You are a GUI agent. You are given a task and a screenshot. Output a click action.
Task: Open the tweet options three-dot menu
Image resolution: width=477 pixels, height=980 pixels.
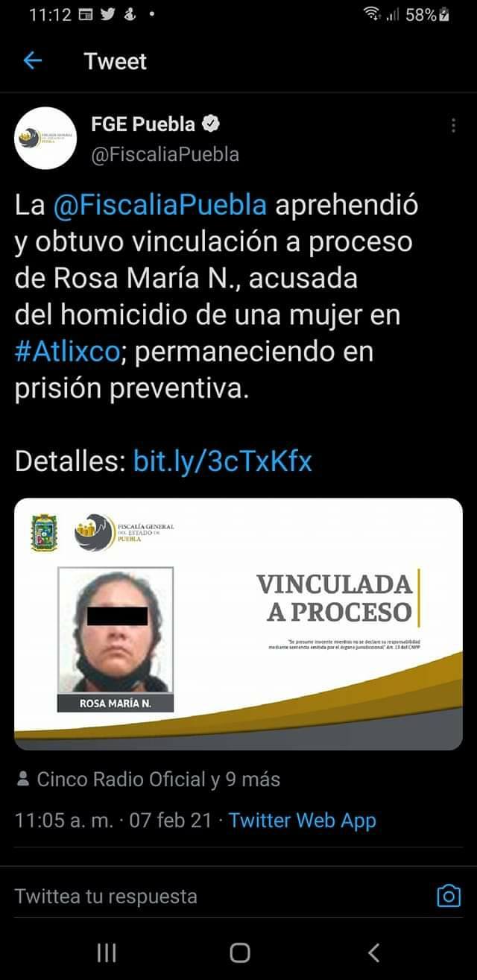point(454,125)
